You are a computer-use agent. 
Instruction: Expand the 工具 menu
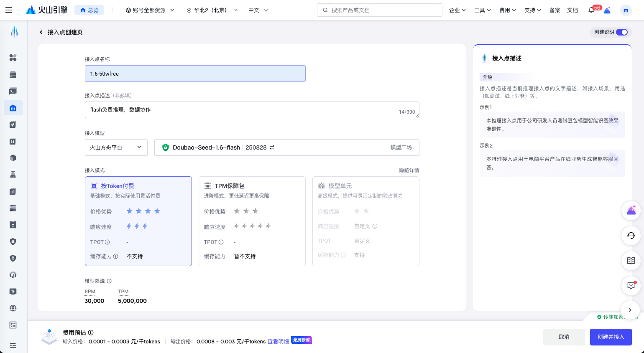[482, 10]
